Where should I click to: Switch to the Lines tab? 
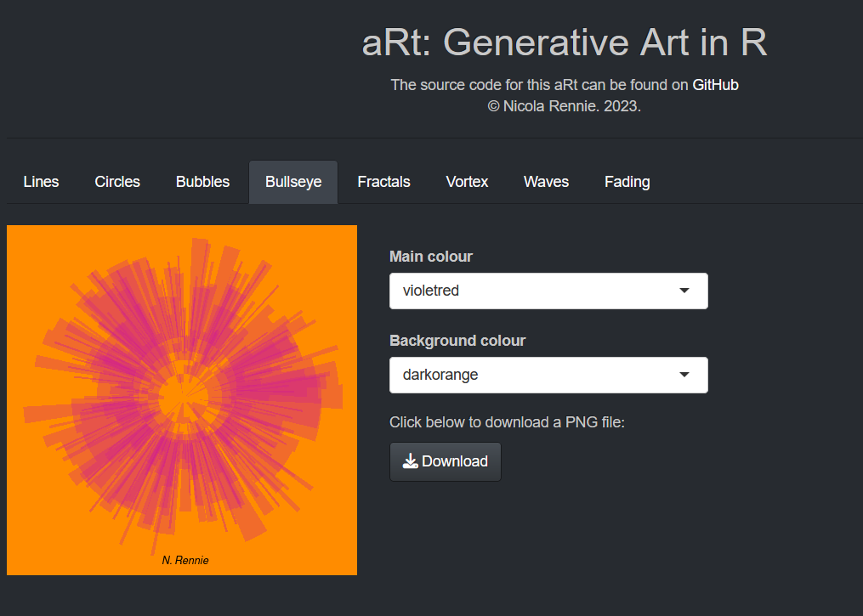pos(41,182)
